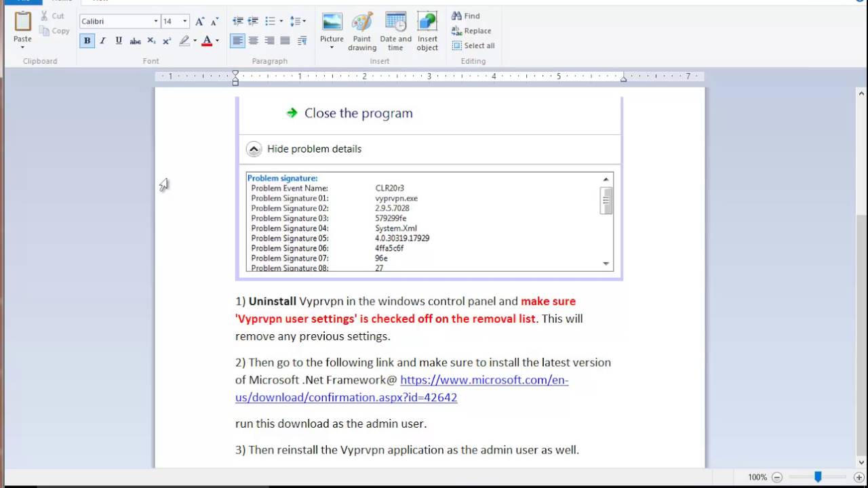Cut the selection with the Cut button
Viewport: 868px width, 488px height.
(x=52, y=16)
